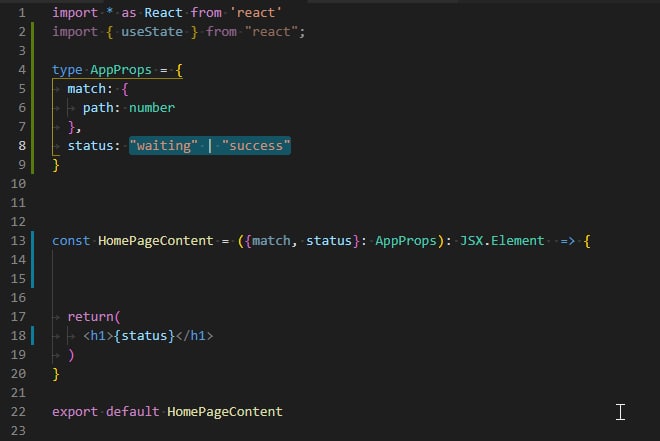Click the 'const' keyword on line 13
Image resolution: width=660 pixels, height=441 pixels.
tap(71, 241)
